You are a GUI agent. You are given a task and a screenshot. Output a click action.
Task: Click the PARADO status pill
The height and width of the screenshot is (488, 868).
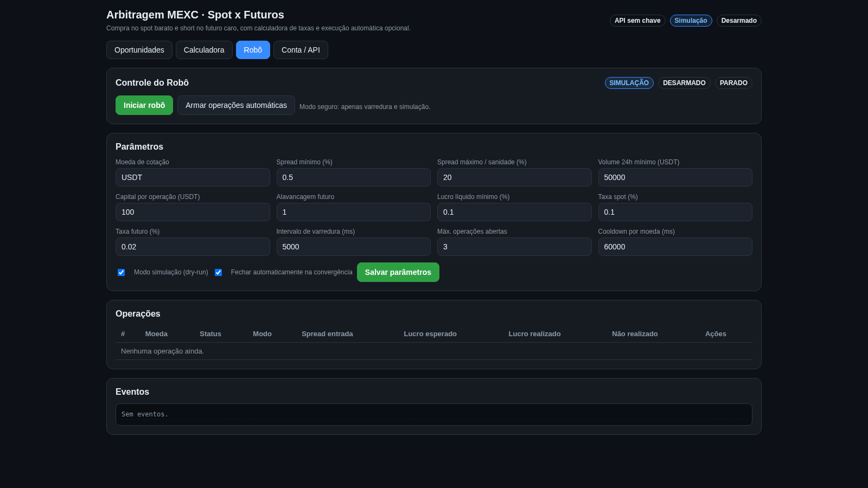[x=733, y=83]
